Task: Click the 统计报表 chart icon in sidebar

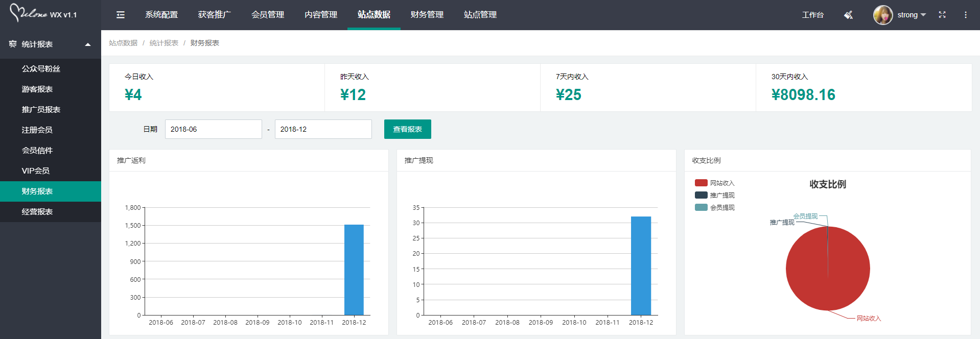Action: pos(13,44)
